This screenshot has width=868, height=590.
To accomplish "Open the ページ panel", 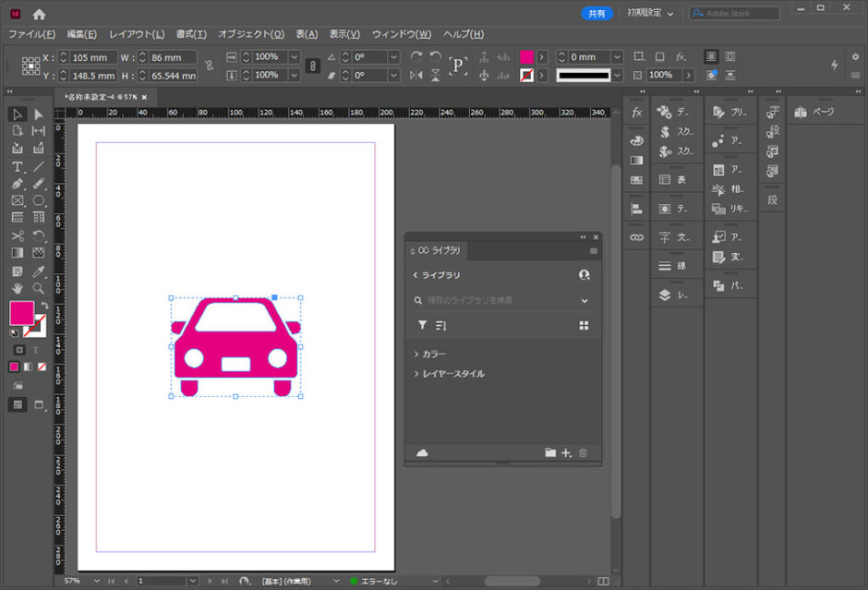I will 814,112.
